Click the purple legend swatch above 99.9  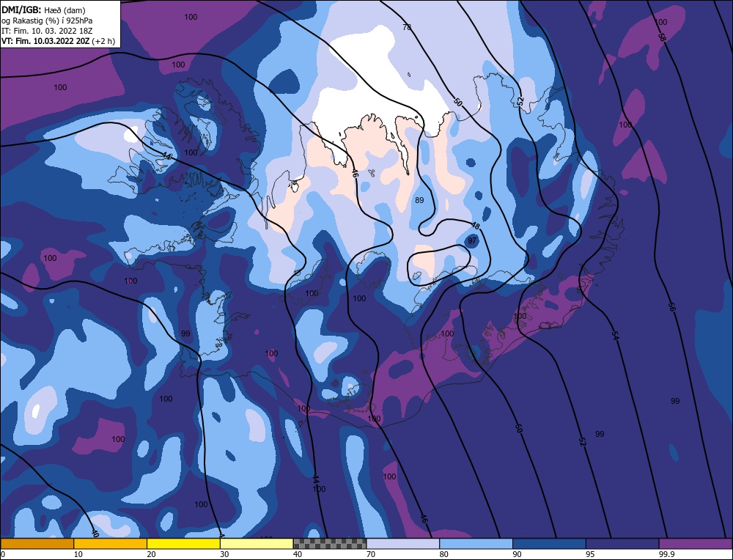tap(696, 544)
